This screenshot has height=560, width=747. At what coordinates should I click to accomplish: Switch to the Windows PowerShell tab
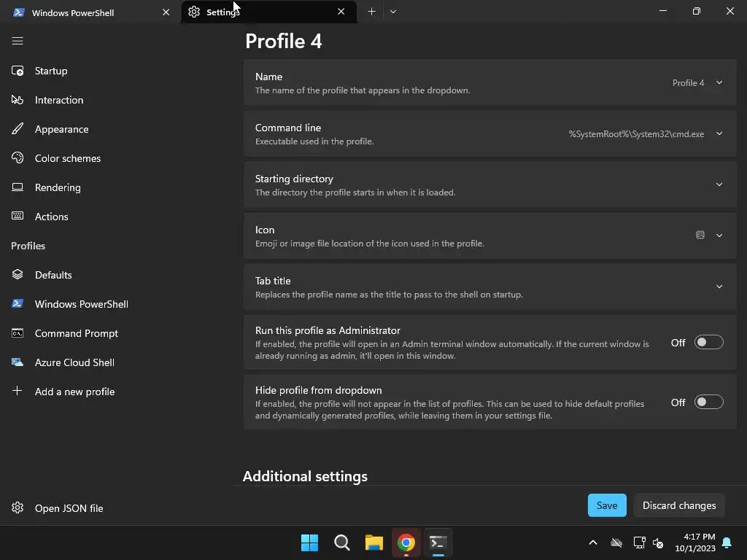click(x=90, y=12)
